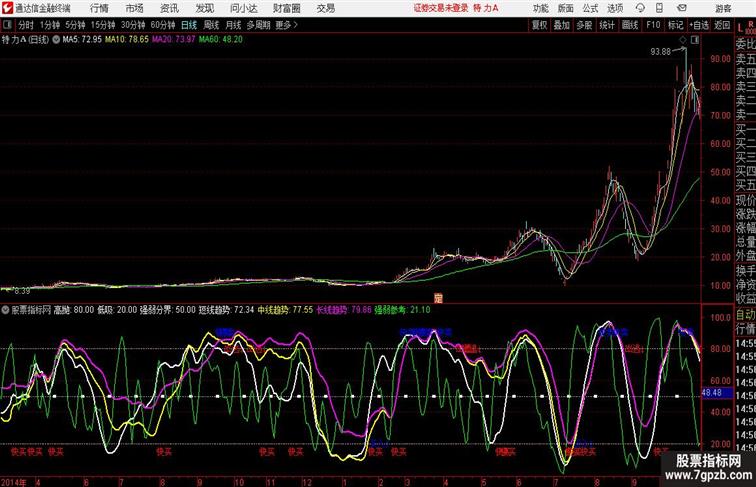Click the 93.88 high price label

[660, 52]
